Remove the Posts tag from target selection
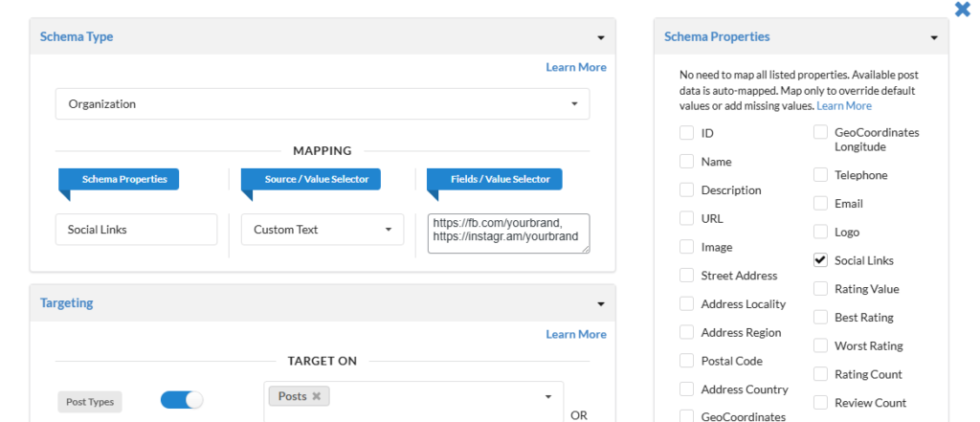 point(316,396)
